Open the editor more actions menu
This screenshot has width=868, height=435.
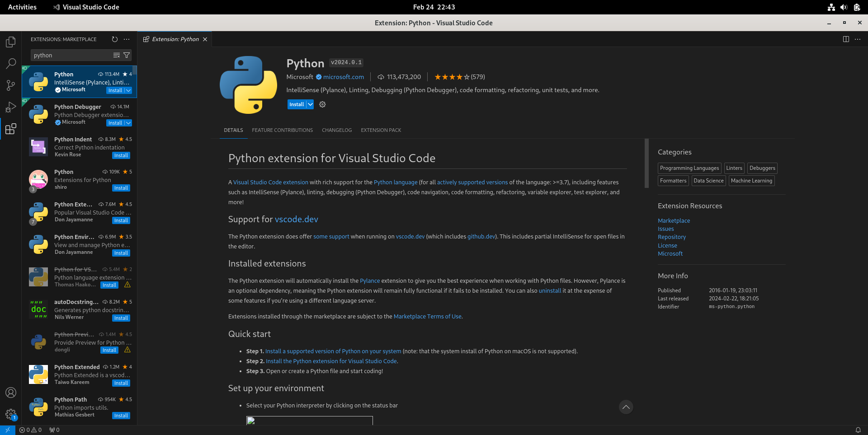(858, 39)
